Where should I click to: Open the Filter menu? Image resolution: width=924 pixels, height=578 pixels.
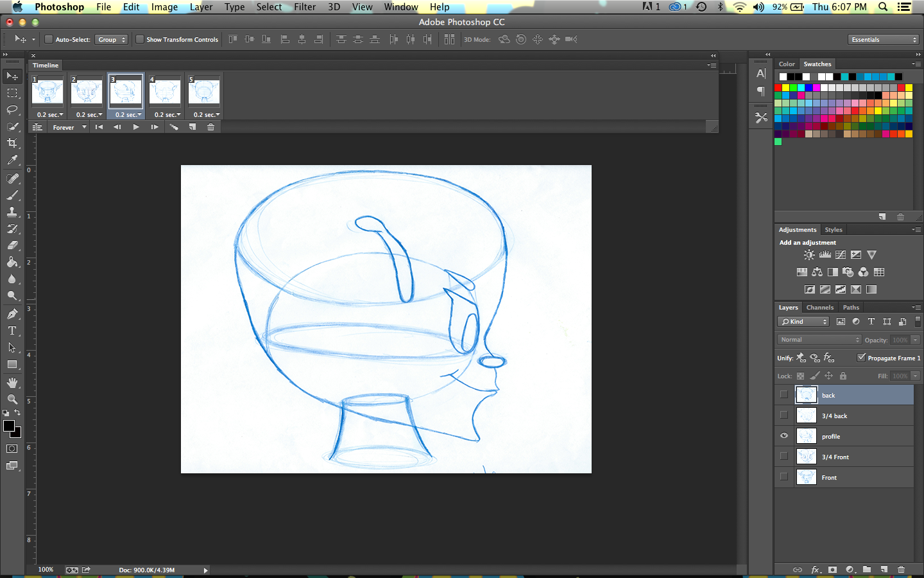(305, 7)
